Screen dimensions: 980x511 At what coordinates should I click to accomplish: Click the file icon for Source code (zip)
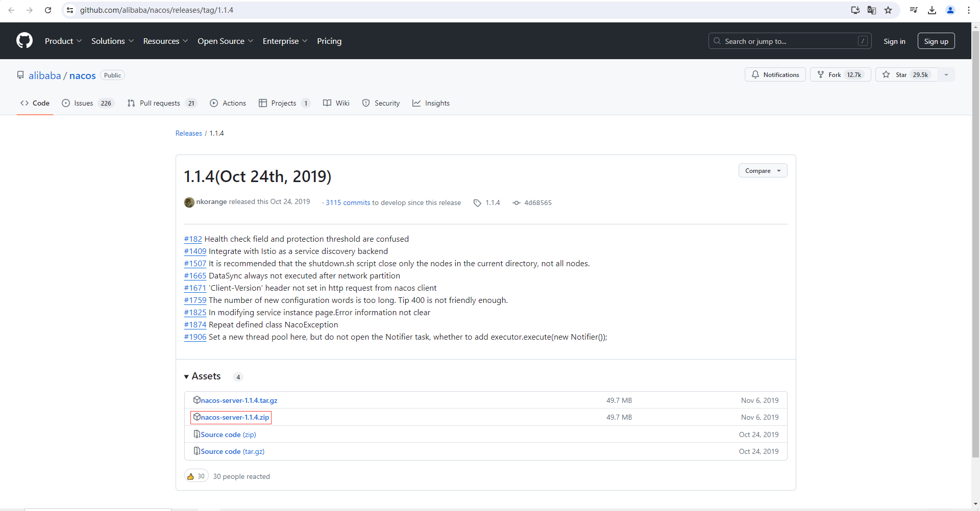tap(197, 434)
